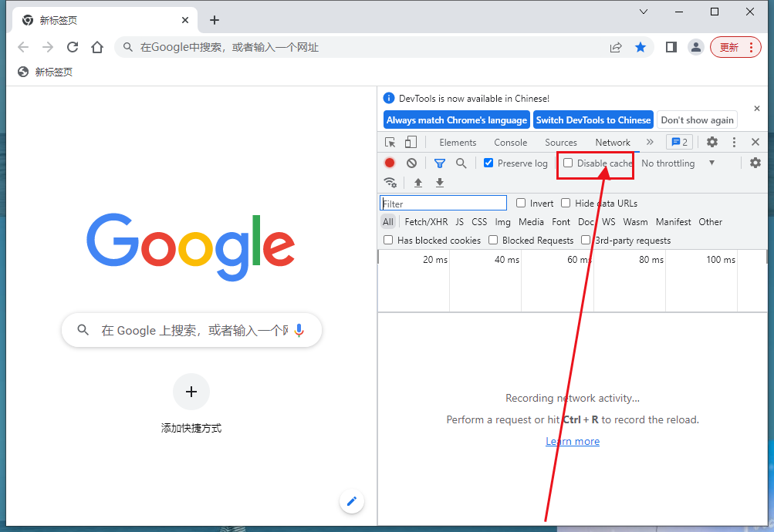
Task: Customize page with pencil icon
Action: [352, 501]
